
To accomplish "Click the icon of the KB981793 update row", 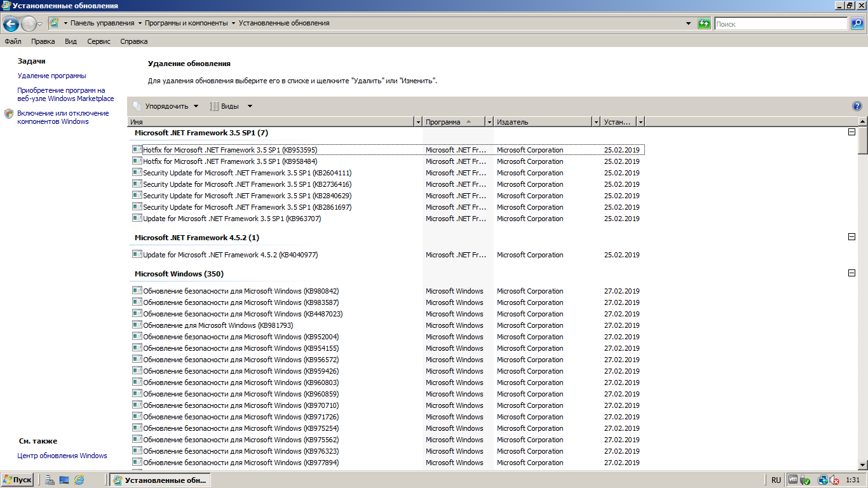I will pyautogui.click(x=137, y=325).
